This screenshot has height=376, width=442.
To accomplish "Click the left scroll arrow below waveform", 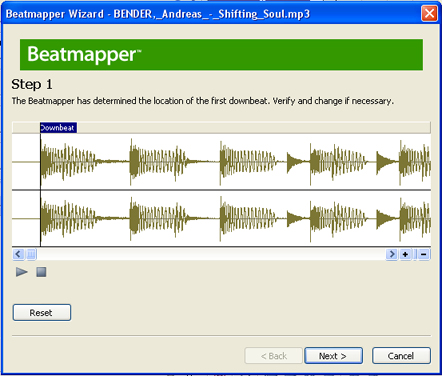I will coord(18,254).
